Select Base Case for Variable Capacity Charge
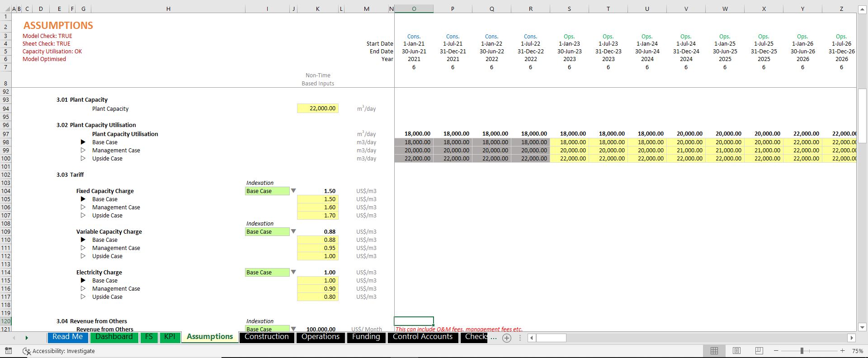This screenshot has height=358, width=868. pyautogui.click(x=83, y=240)
